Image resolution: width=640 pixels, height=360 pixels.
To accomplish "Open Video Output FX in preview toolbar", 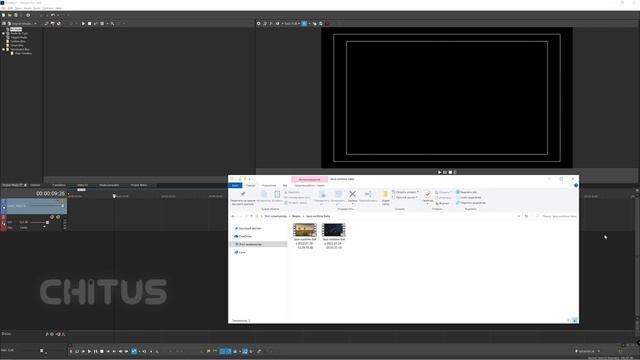I will 271,24.
